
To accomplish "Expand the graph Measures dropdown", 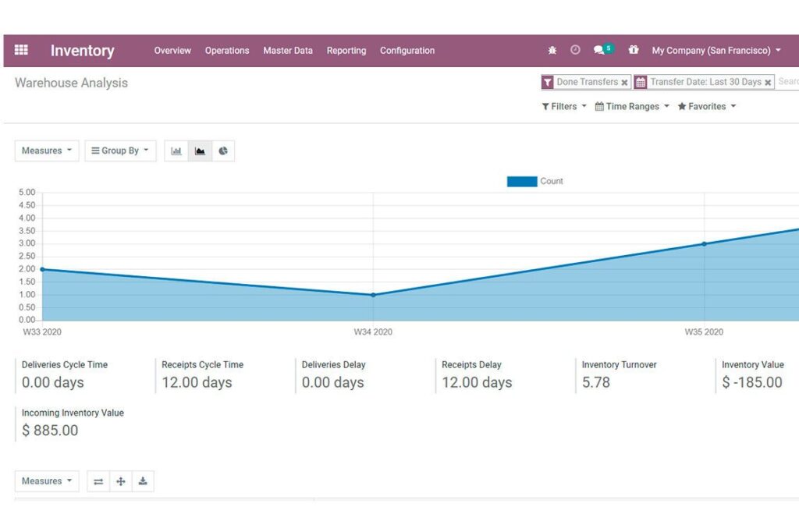I will 47,151.
